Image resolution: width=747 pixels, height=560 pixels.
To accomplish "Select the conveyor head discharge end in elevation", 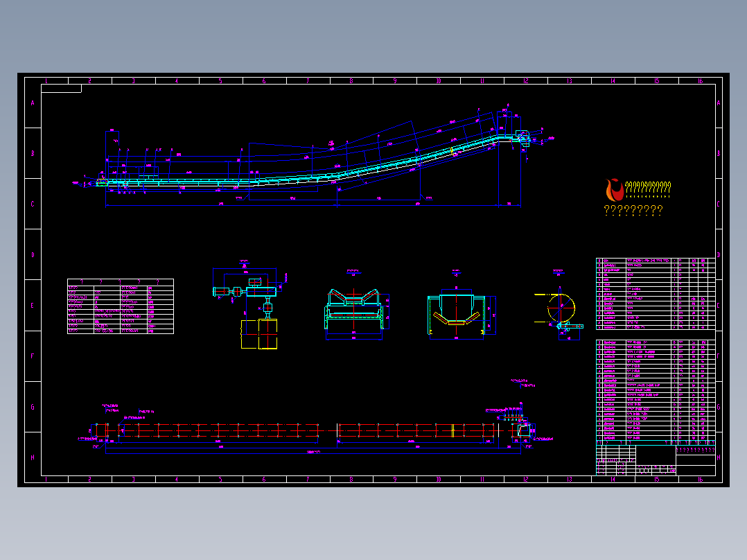I will coord(522,137).
